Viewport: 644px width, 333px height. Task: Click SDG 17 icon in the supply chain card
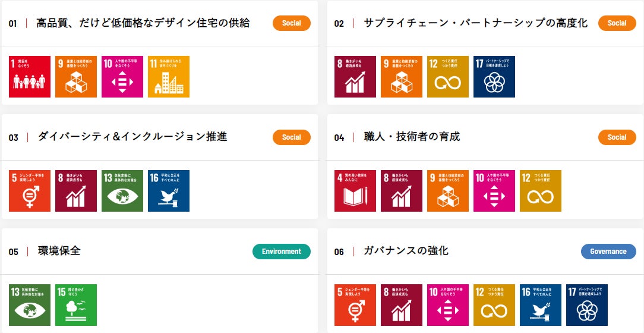click(494, 77)
